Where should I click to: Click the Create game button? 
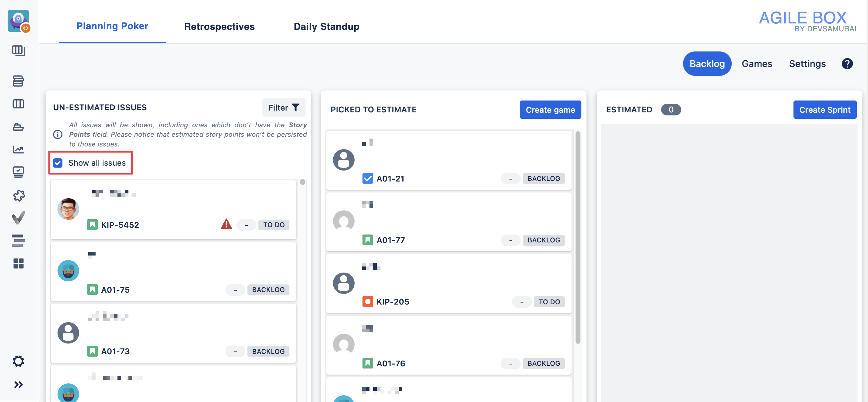550,110
